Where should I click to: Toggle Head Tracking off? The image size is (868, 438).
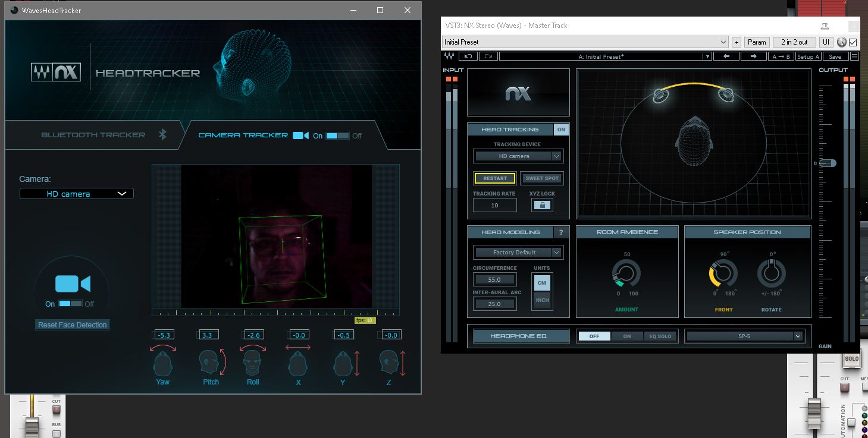pyautogui.click(x=561, y=129)
